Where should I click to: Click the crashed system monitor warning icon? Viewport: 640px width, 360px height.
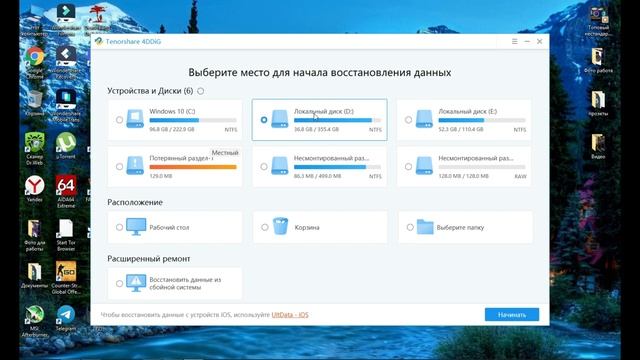[x=136, y=283]
